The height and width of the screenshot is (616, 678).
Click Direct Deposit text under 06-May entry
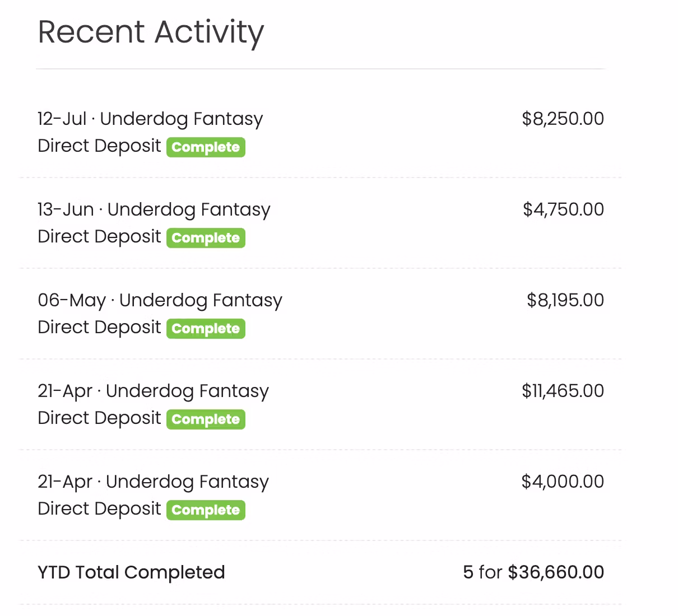tap(99, 328)
